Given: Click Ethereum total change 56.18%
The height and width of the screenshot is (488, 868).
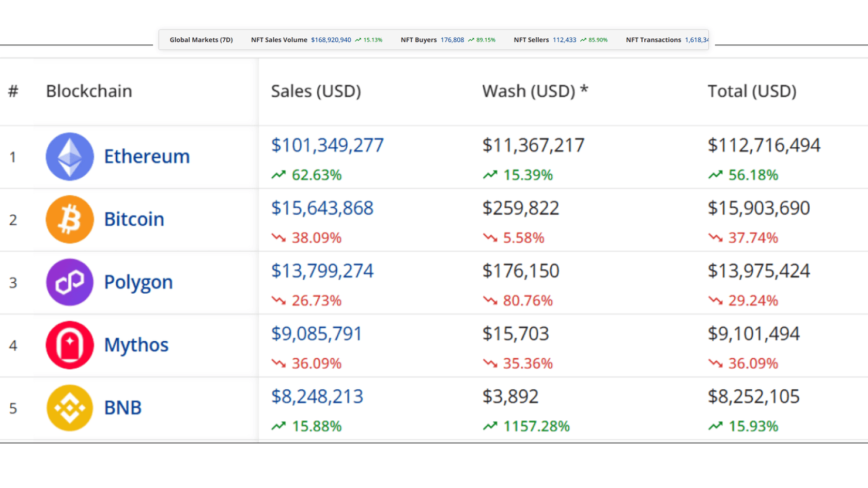Looking at the screenshot, I should click(753, 175).
